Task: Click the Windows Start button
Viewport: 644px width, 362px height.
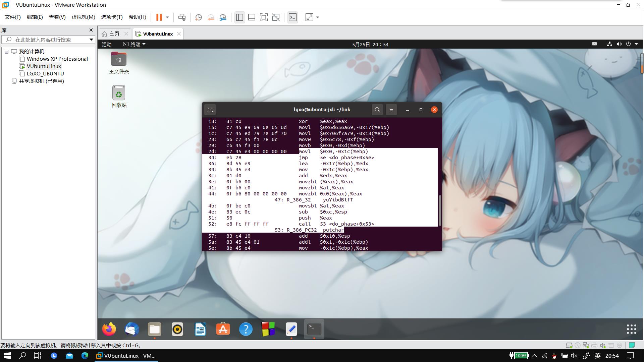Action: (7, 356)
